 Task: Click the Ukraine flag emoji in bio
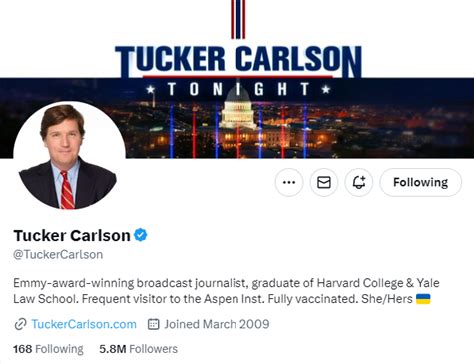coord(423,299)
